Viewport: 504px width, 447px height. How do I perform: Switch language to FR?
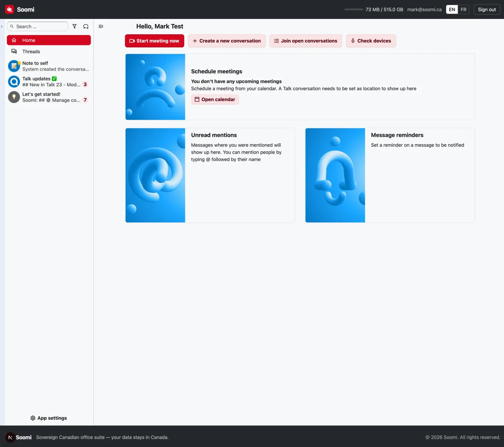pos(463,9)
